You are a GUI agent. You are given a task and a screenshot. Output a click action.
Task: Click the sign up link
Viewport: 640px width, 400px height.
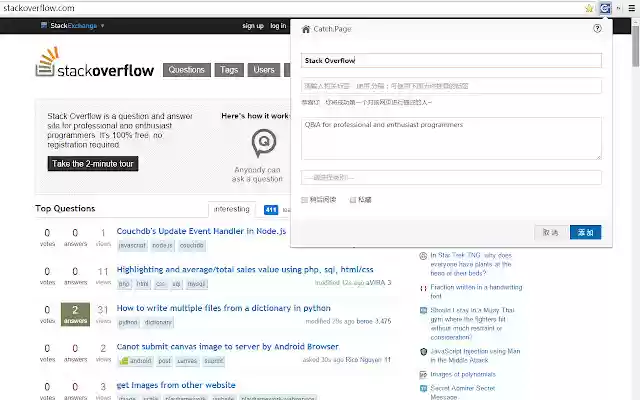coord(253,26)
